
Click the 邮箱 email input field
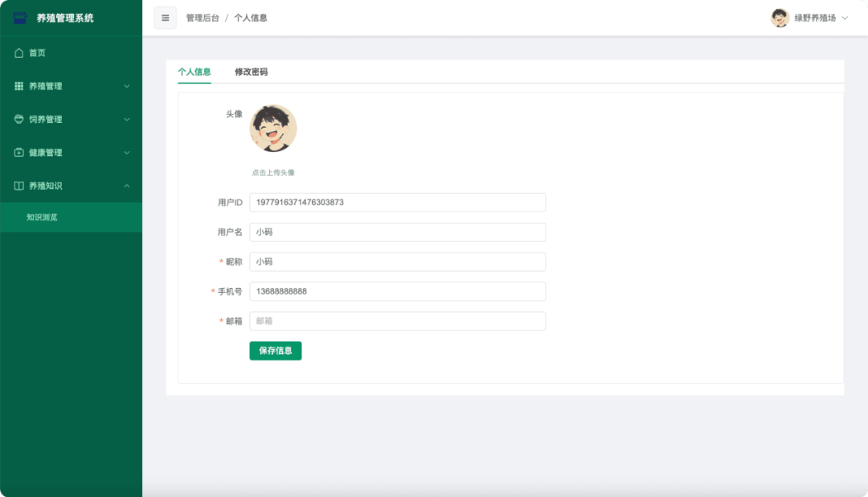[x=398, y=321]
